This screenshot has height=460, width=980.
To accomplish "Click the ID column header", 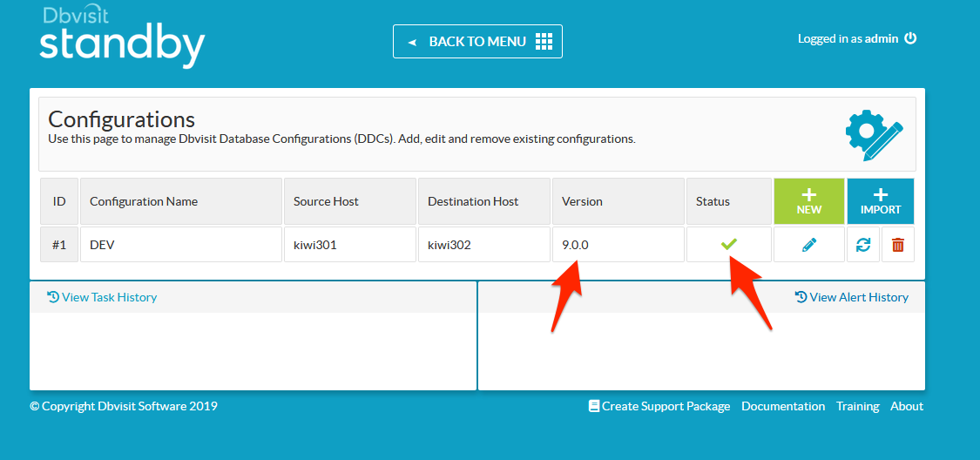I will (x=59, y=201).
